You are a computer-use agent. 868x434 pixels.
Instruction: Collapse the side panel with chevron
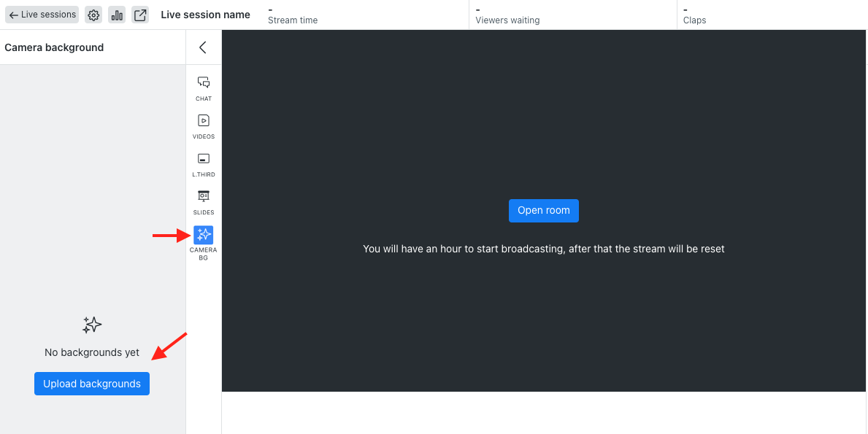tap(203, 47)
